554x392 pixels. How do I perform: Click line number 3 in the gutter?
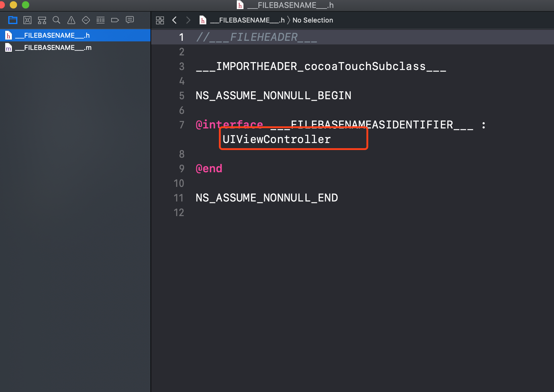click(182, 66)
